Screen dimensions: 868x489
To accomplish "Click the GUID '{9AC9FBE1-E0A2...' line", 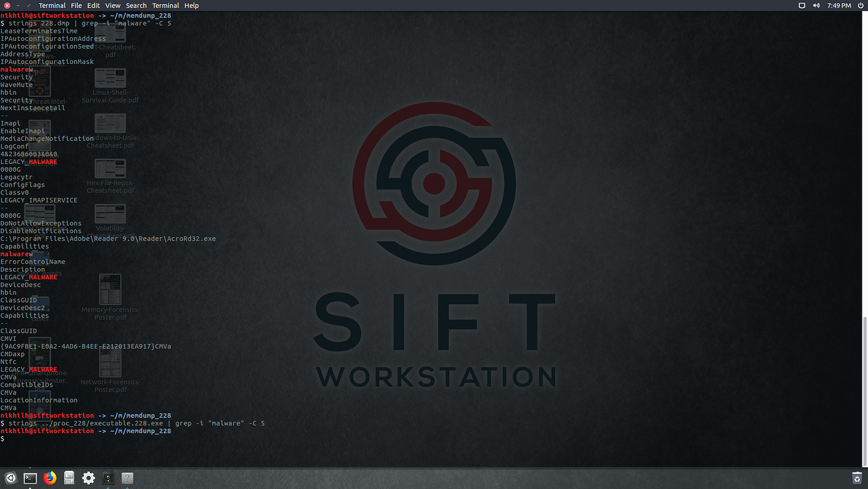I will click(x=86, y=346).
